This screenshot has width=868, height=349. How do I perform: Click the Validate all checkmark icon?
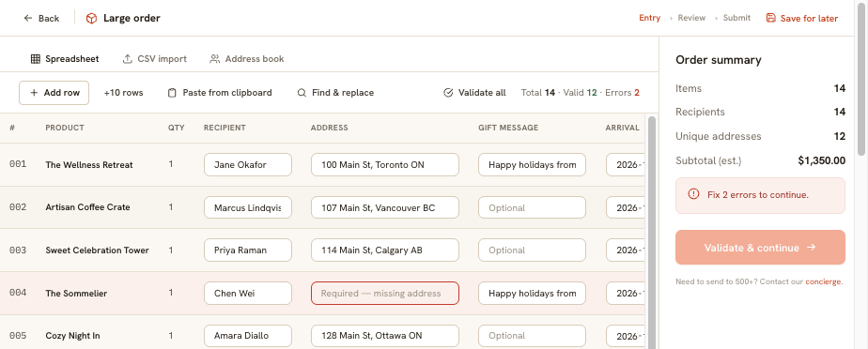click(x=448, y=93)
